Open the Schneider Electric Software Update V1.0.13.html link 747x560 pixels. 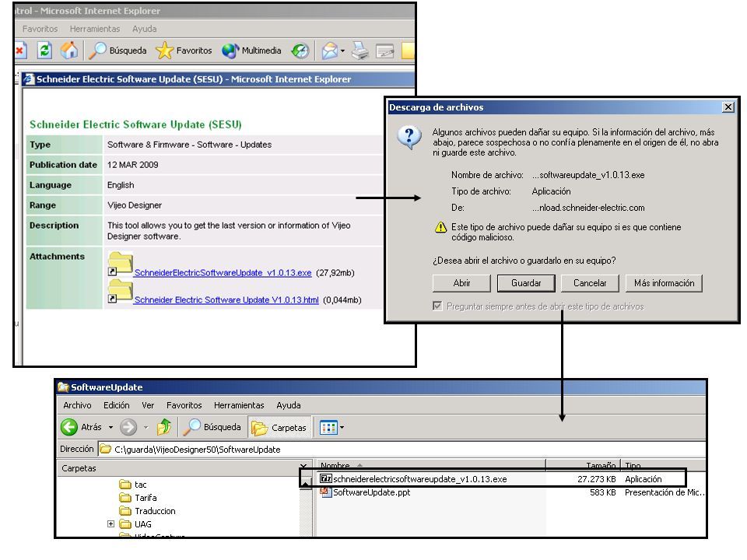tap(226, 300)
